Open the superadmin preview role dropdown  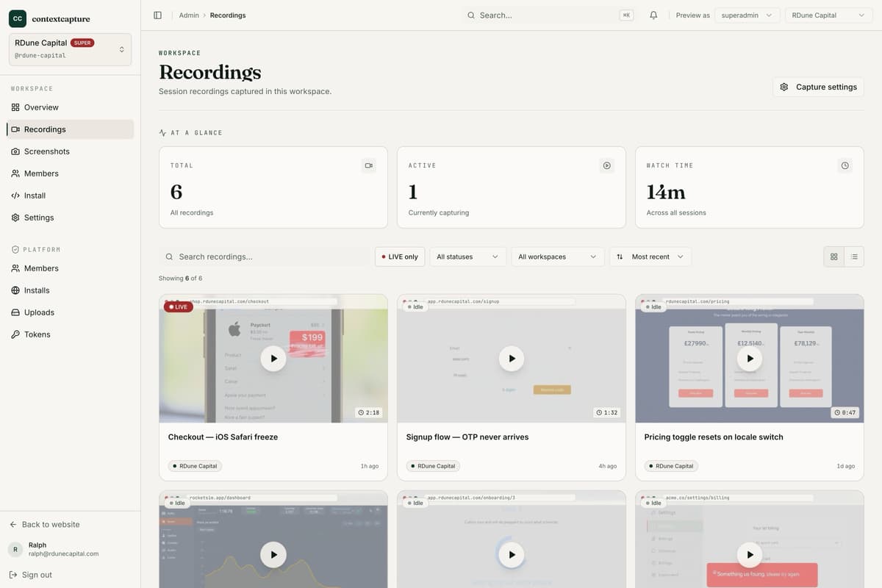pyautogui.click(x=747, y=15)
